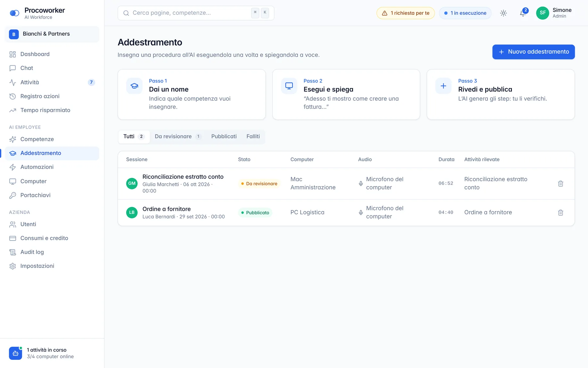The width and height of the screenshot is (588, 368).
Task: Select the Tutti tab
Action: click(x=134, y=137)
